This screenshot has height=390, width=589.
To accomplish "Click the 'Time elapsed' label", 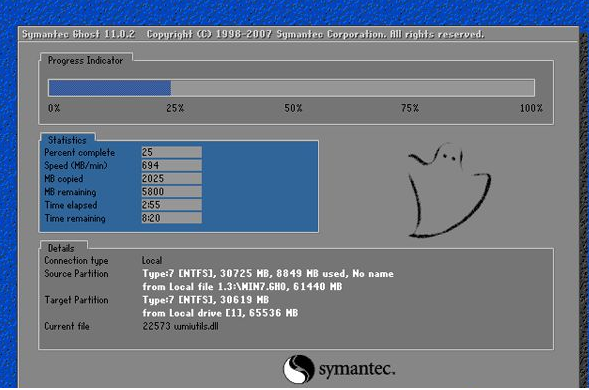I will 71,205.
